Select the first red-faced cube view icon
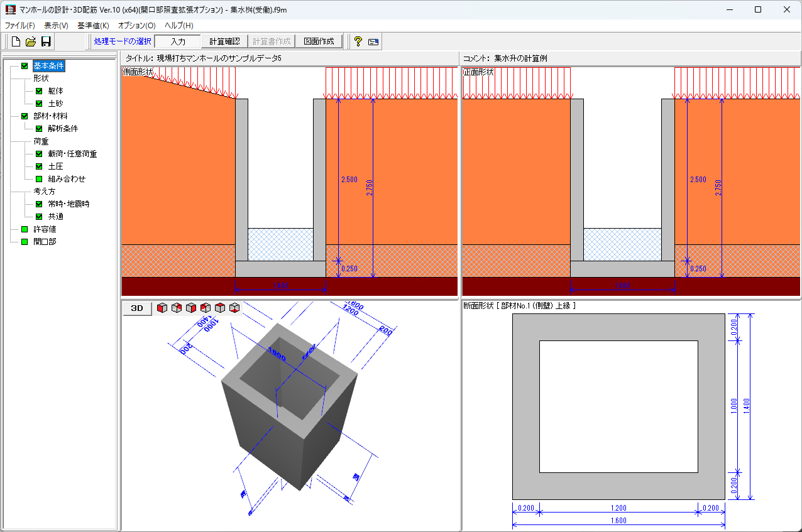This screenshot has width=802, height=532. [162, 308]
